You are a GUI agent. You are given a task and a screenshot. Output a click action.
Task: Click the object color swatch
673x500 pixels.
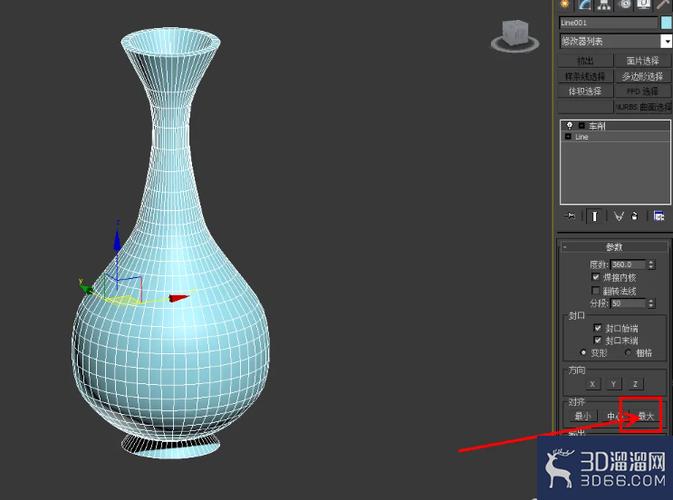pyautogui.click(x=667, y=23)
